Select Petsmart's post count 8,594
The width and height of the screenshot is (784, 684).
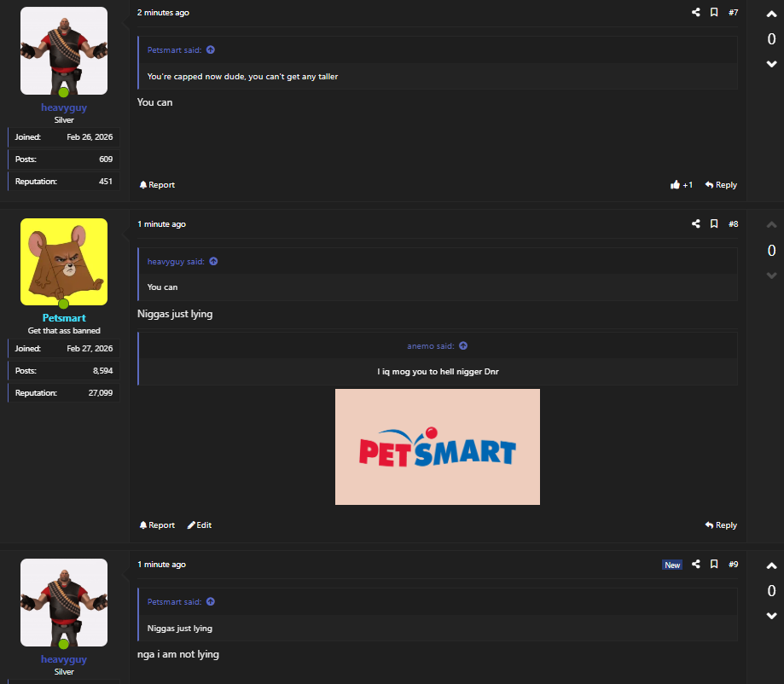pos(102,371)
